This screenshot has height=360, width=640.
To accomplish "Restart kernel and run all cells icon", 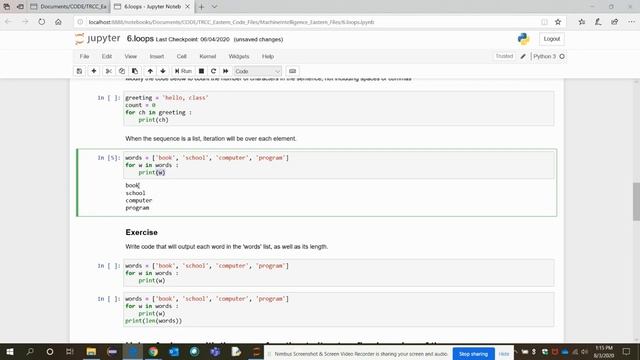I will click(225, 71).
